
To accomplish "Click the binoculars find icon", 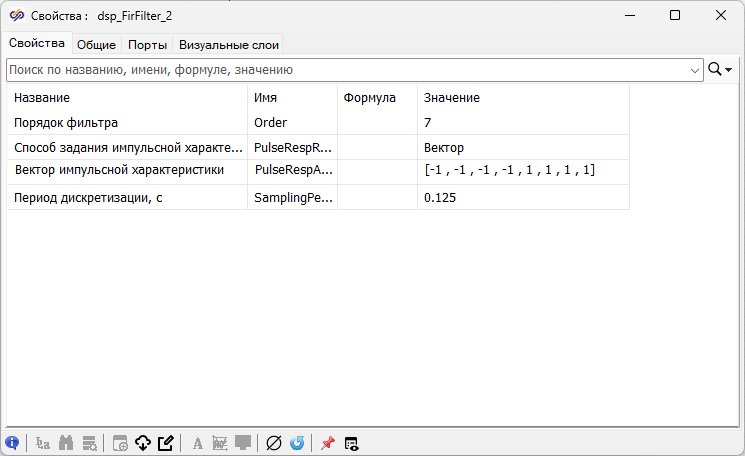I will click(x=67, y=443).
